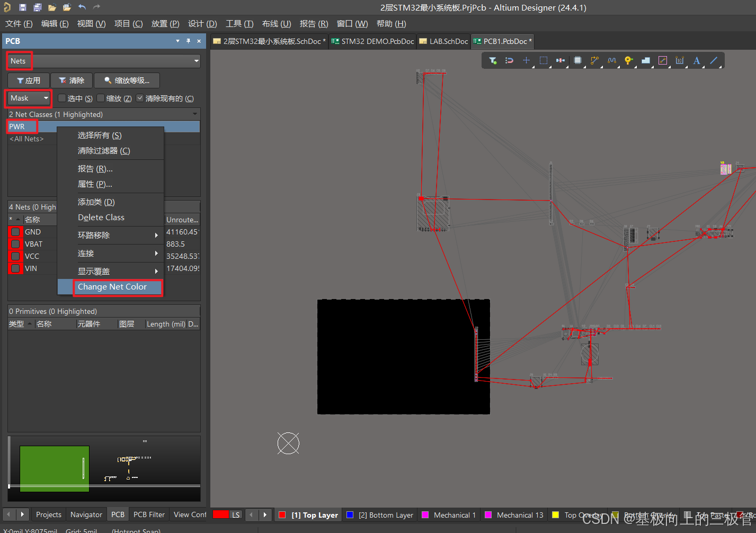Screen dimensions: 756x533
Task: Open the Projects panel tab
Action: tap(49, 514)
